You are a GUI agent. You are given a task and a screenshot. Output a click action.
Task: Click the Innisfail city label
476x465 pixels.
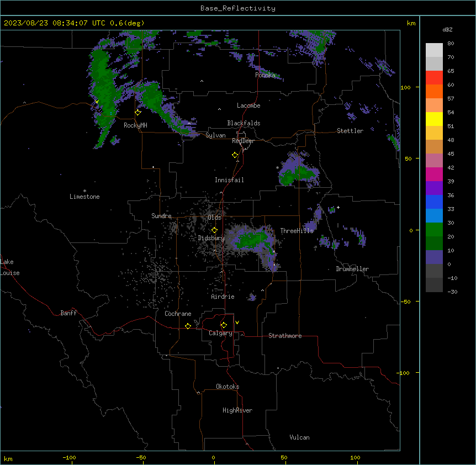pyautogui.click(x=229, y=180)
